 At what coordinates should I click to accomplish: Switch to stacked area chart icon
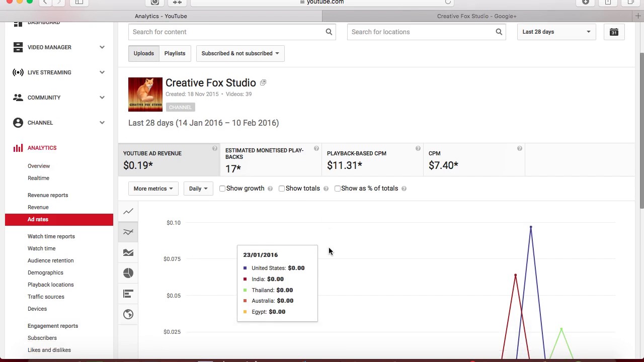click(x=128, y=252)
